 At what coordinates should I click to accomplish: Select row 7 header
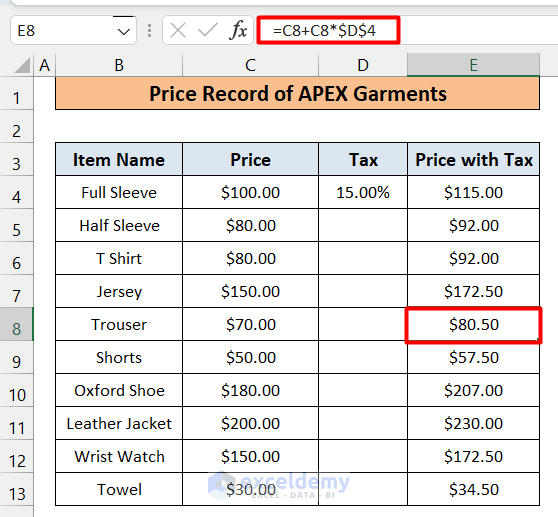16,291
